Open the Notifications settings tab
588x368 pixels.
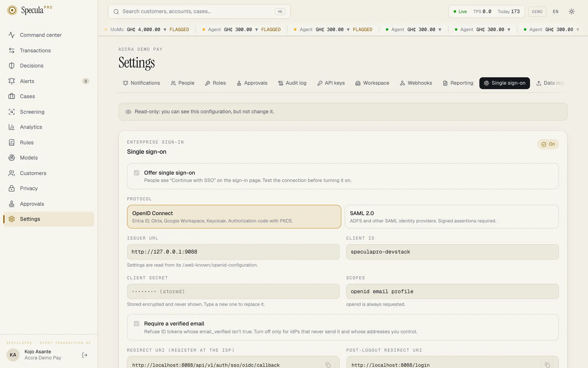[141, 83]
